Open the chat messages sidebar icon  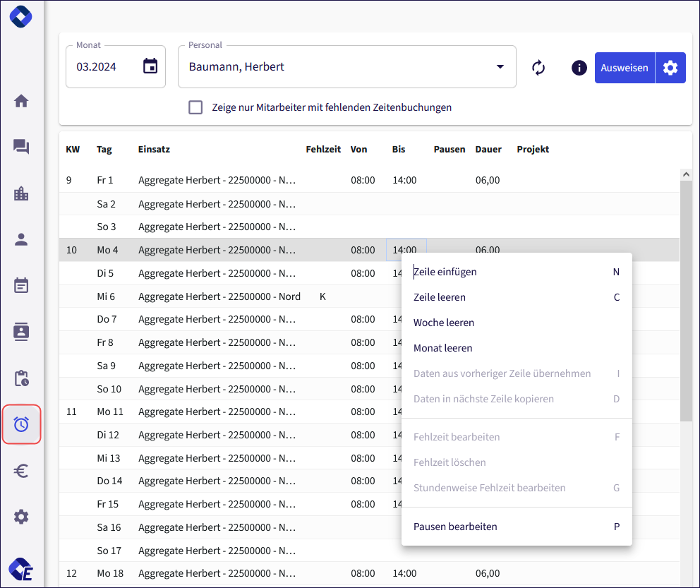pyautogui.click(x=21, y=147)
